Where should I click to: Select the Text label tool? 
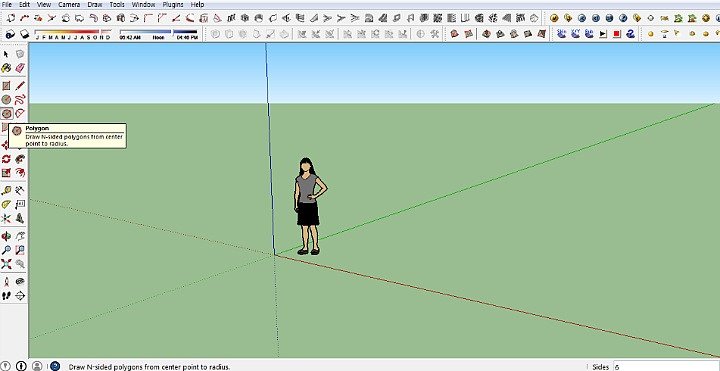(20, 204)
